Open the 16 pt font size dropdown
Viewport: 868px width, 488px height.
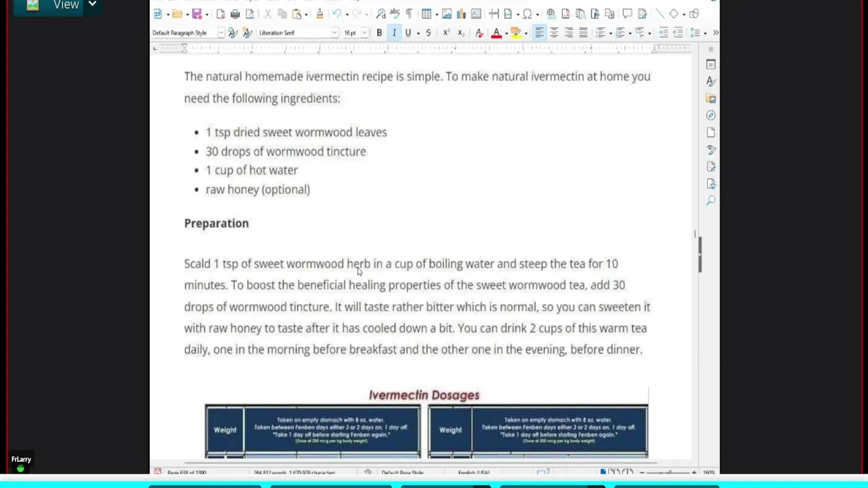pos(364,33)
